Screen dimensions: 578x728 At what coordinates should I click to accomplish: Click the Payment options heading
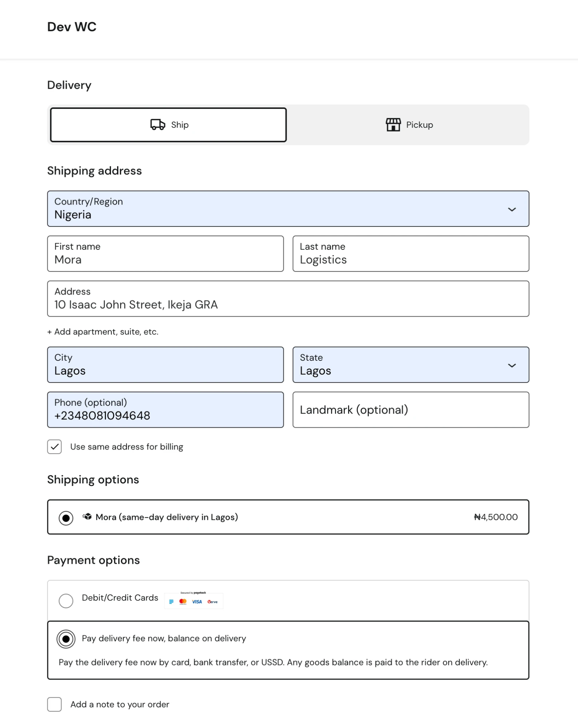coord(93,560)
